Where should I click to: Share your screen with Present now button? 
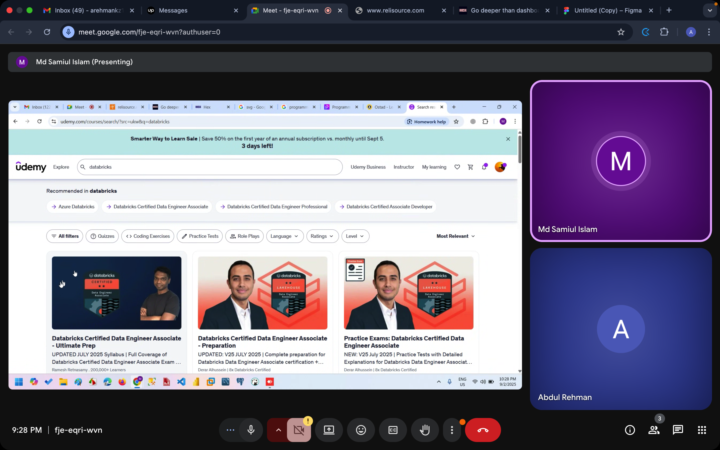pyautogui.click(x=329, y=430)
